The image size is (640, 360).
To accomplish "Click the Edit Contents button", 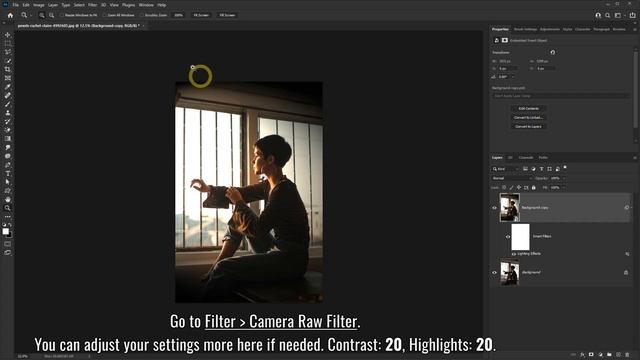I will click(529, 109).
